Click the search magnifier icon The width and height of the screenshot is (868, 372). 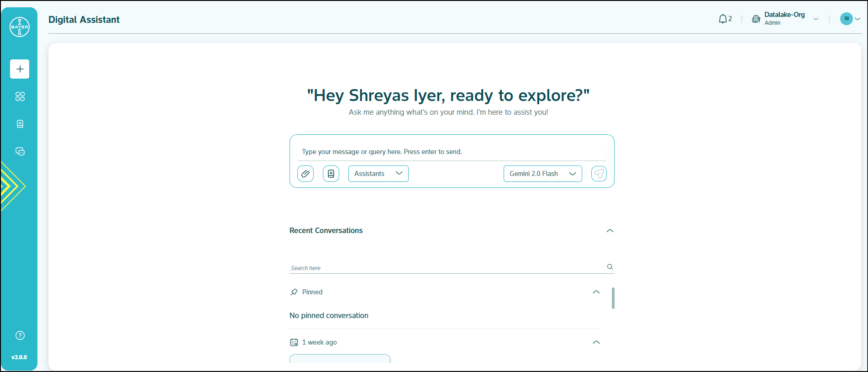point(610,267)
